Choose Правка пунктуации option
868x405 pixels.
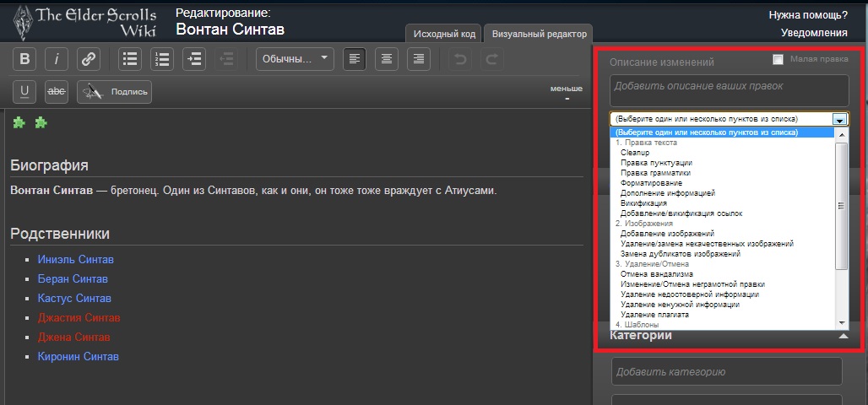click(x=656, y=163)
